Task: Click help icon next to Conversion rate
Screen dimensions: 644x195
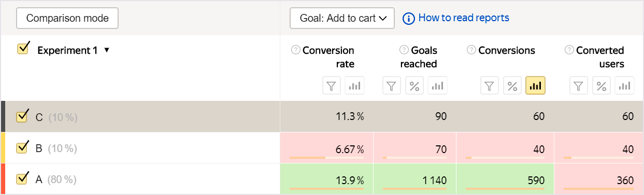Action: pyautogui.click(x=296, y=50)
